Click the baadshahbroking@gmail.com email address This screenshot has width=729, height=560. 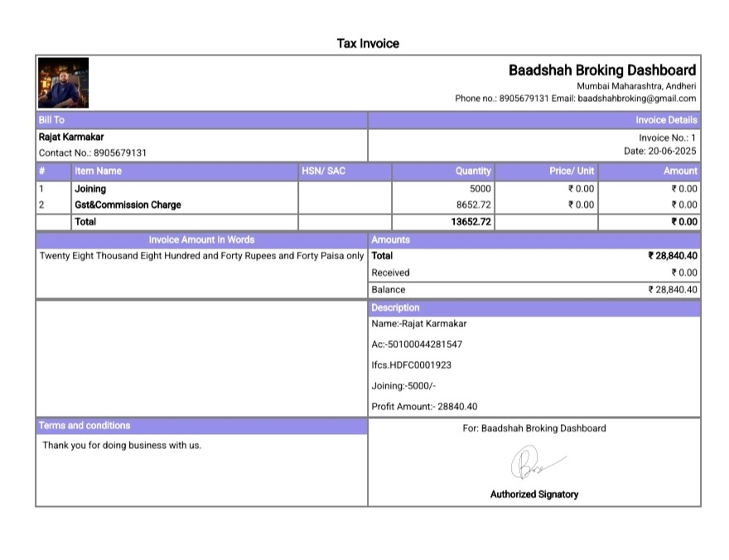point(636,99)
